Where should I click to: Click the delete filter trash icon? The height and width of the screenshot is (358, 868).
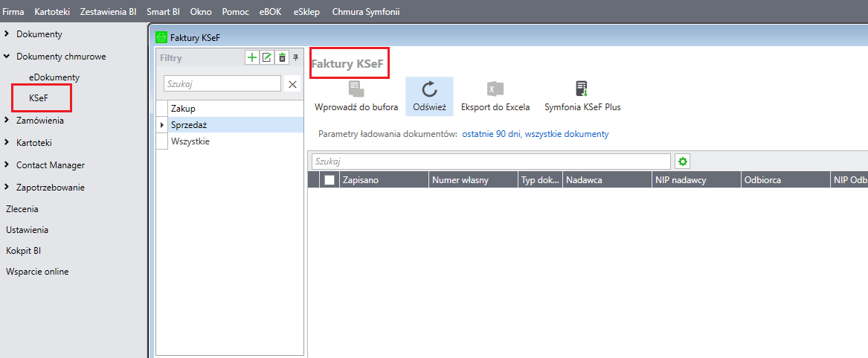click(282, 58)
